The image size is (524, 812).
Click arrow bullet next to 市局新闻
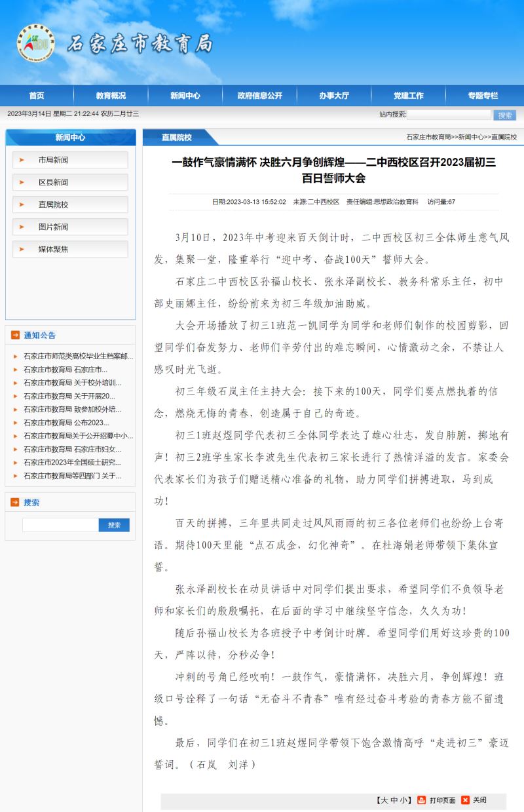(22, 160)
